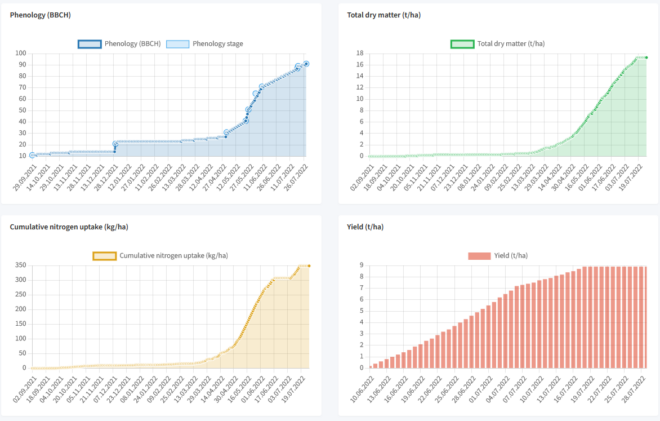Click the 01.07.2022 label in Yield chart
660x421 pixels.
pyautogui.click(x=479, y=390)
